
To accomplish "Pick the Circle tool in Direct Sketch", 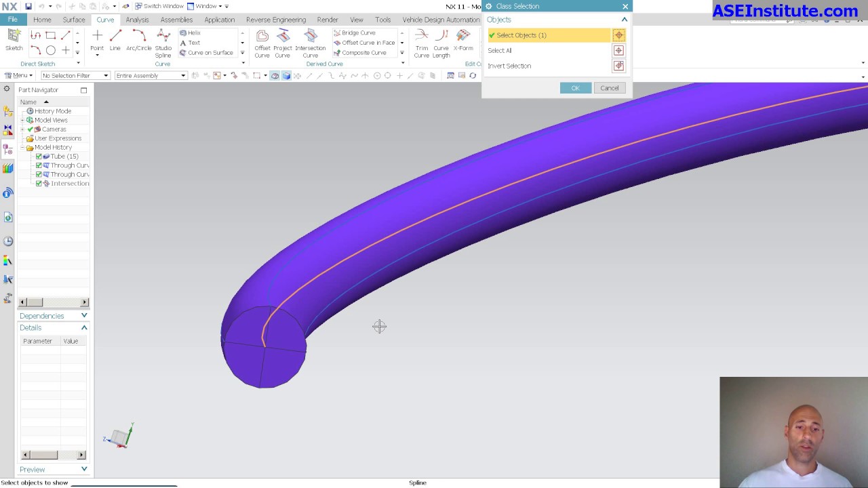I will tap(50, 50).
